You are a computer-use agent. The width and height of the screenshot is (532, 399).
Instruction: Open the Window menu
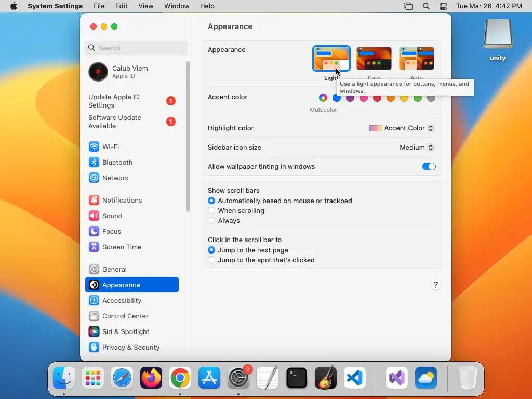[x=177, y=6]
